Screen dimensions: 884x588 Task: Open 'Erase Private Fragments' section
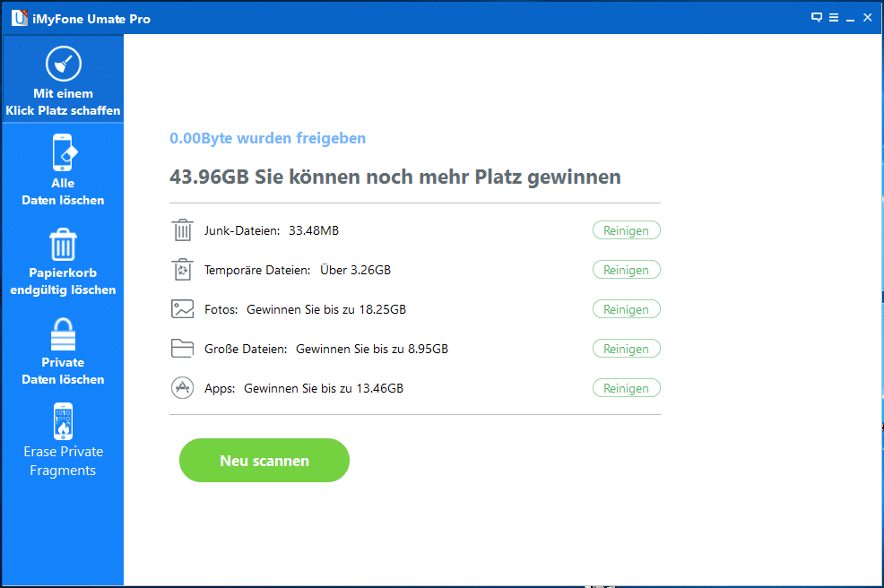pos(63,440)
